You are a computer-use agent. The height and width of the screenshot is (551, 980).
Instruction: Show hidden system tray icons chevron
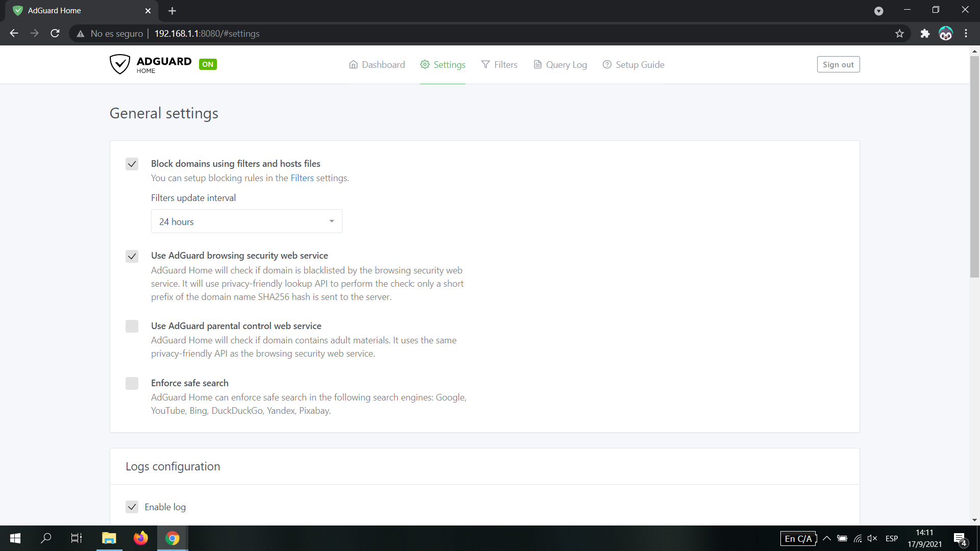pos(827,538)
